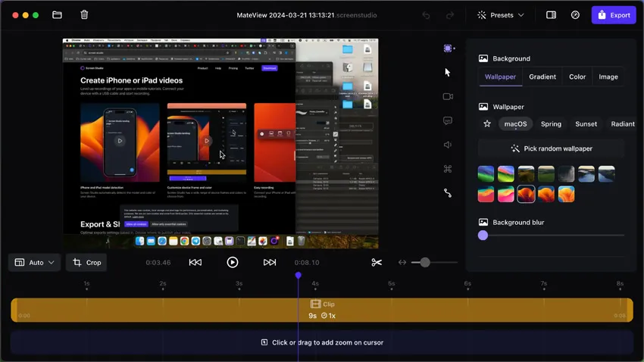Show favorite wallpapers with the star filter

(x=487, y=124)
